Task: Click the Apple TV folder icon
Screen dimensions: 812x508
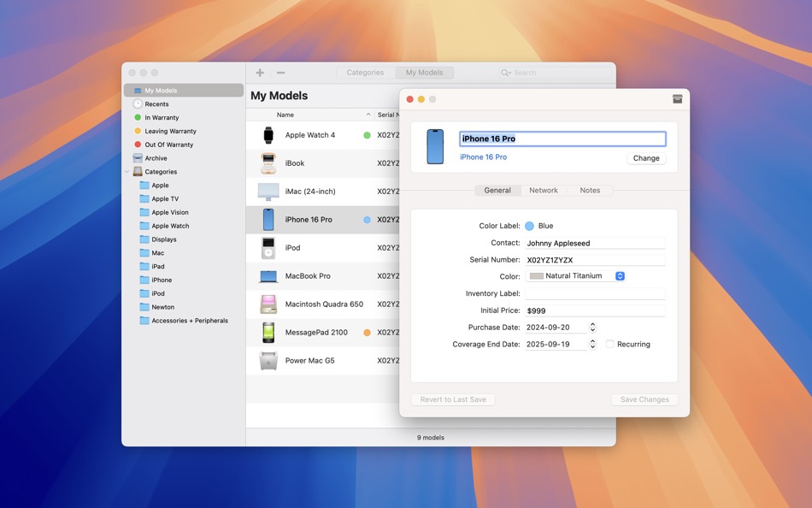Action: pyautogui.click(x=144, y=198)
